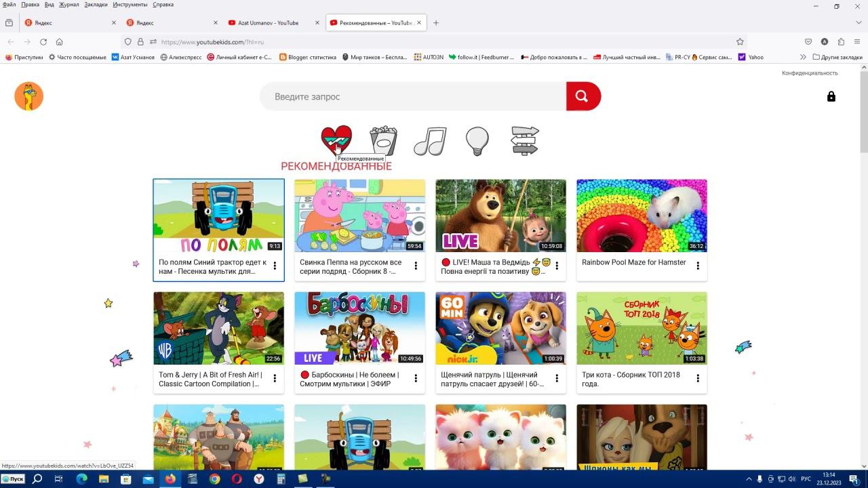This screenshot has height=488, width=868.
Task: Switch to the 'Azat Usmanov - YouTube' tab
Action: coord(274,22)
